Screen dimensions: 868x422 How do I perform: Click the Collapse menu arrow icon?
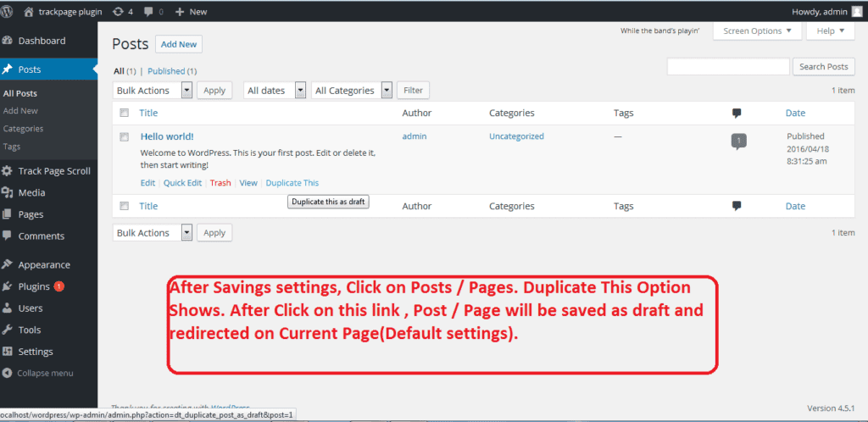coord(8,373)
